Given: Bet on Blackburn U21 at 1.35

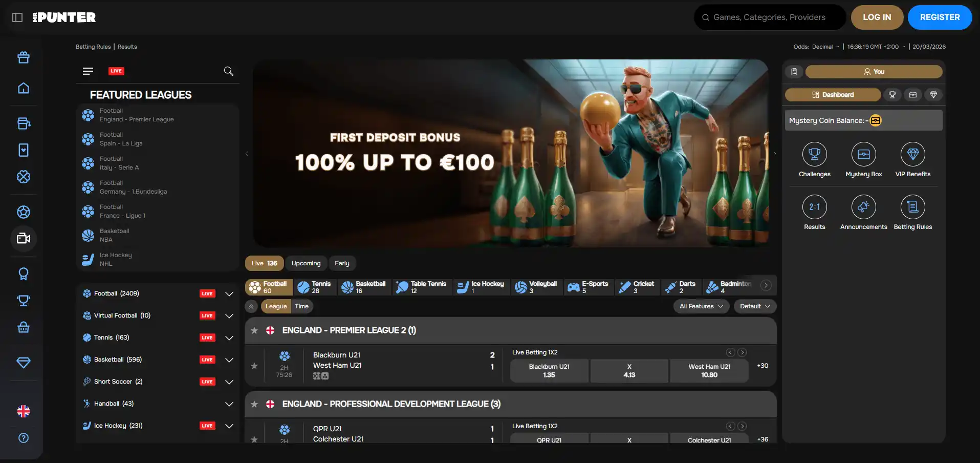Looking at the screenshot, I should click(x=549, y=371).
